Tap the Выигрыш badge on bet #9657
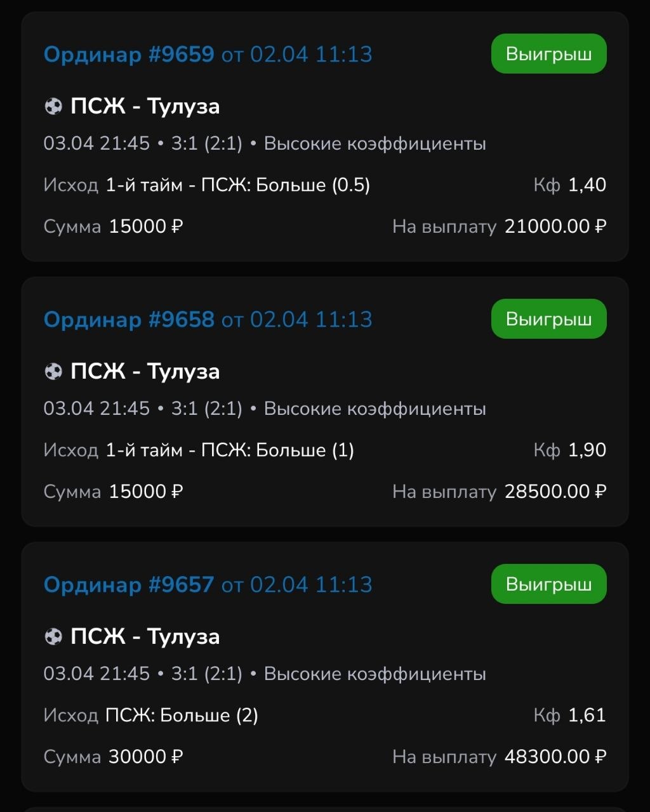This screenshot has width=650, height=812. [x=548, y=584]
